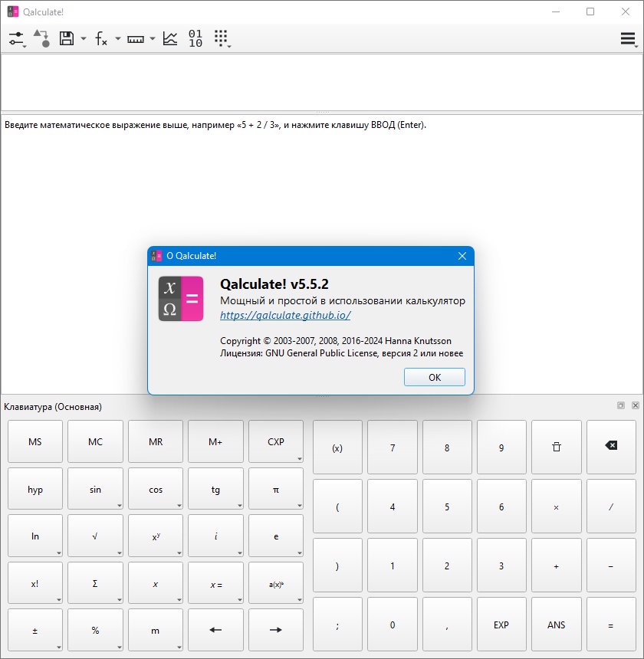Open the calculation mode settings icon
This screenshot has height=659, width=644.
tap(17, 38)
